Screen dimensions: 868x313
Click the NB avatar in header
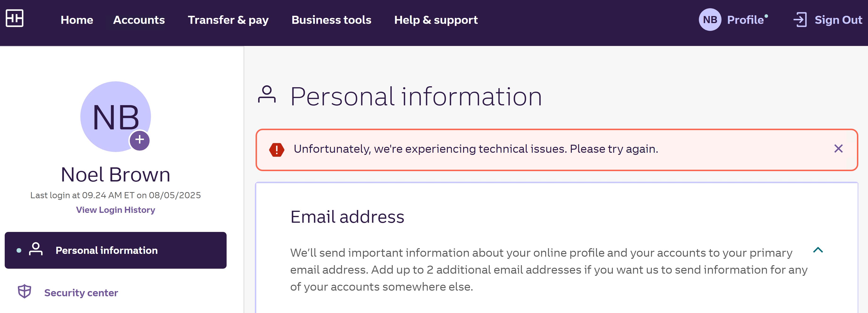(x=710, y=20)
